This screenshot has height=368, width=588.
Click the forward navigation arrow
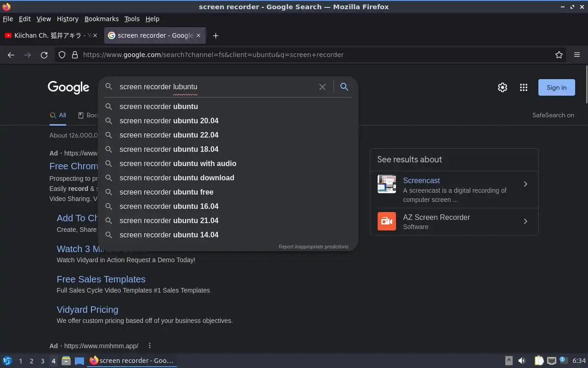click(28, 55)
